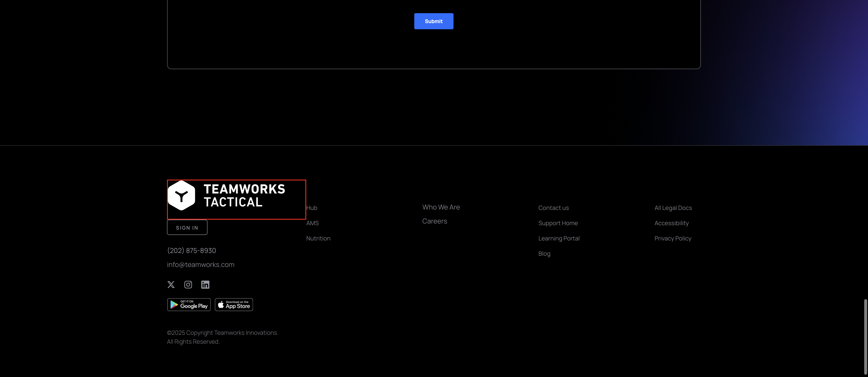Image resolution: width=868 pixels, height=377 pixels.
Task: Click the Google Play store badge
Action: pos(189,305)
